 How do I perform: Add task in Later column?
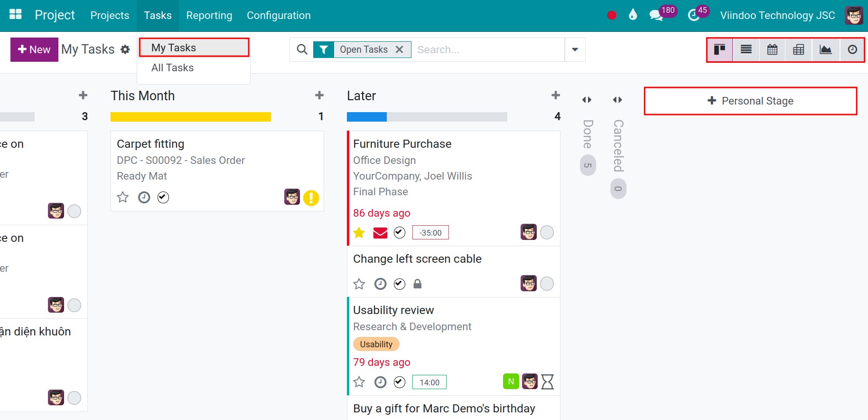[x=556, y=95]
